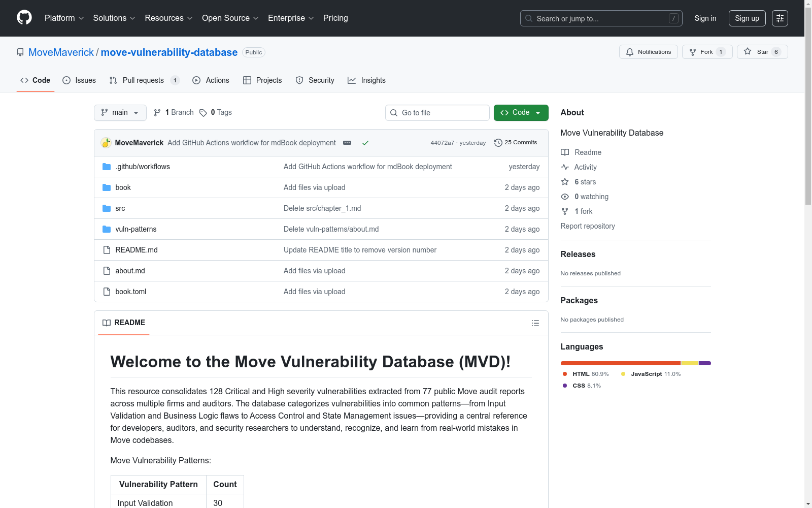Open the vuln-patterns folder
Viewport: 812px width, 508px height.
tap(136, 229)
